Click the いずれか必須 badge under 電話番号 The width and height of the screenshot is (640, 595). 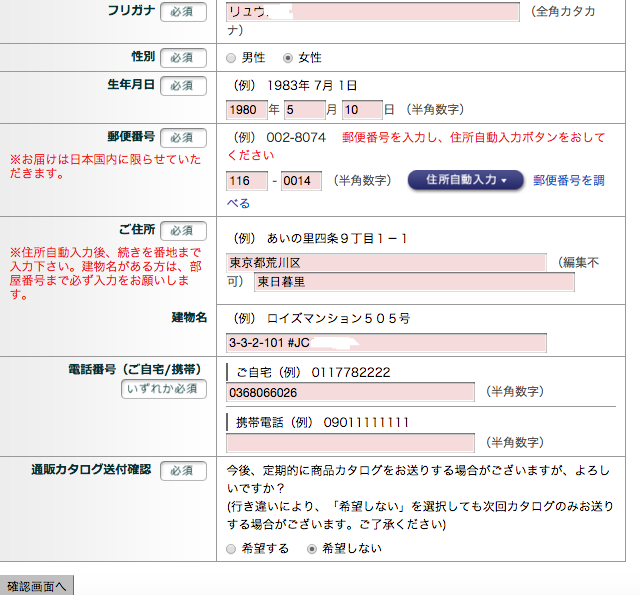tap(164, 389)
